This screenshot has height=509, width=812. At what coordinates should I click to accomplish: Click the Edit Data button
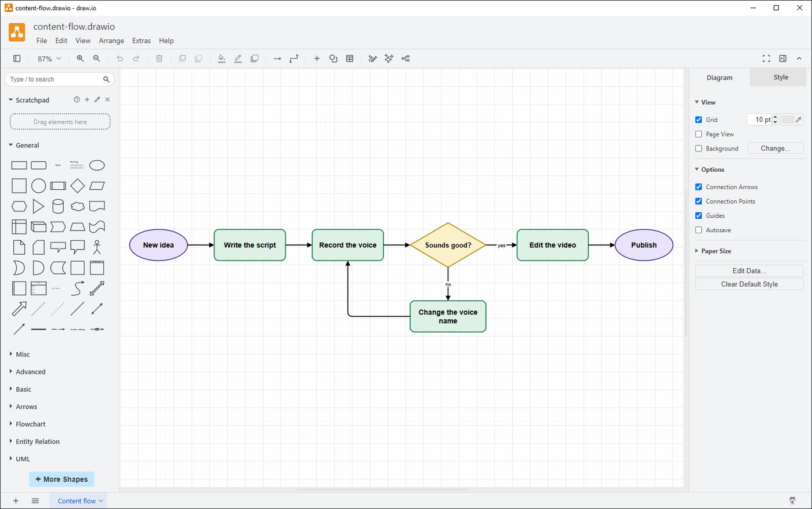tap(749, 270)
